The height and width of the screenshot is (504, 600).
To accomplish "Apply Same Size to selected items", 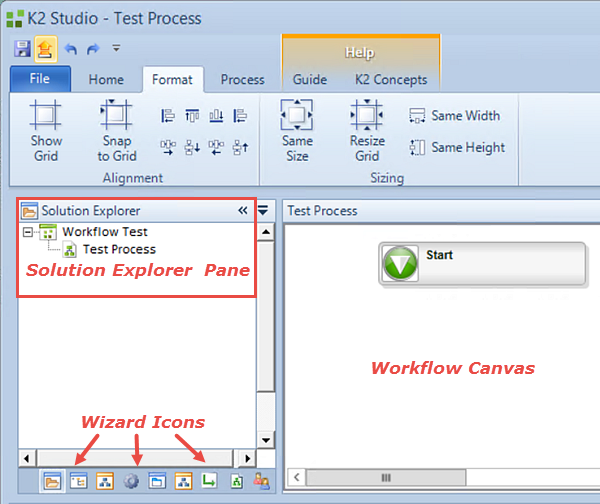I will (297, 131).
